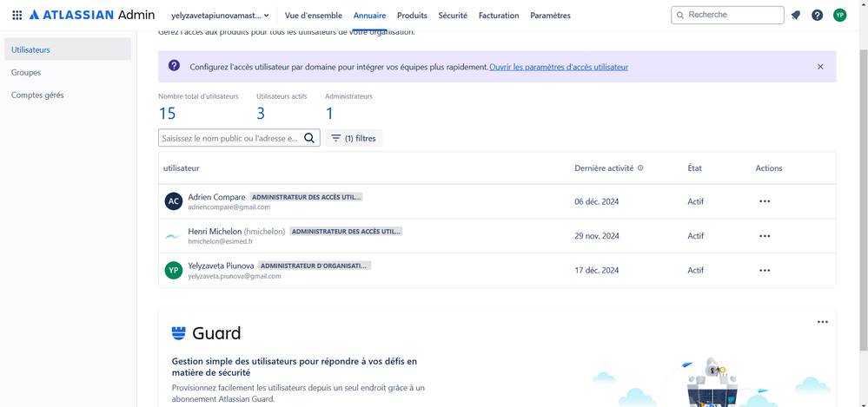Go to the Paramètres tab
The width and height of the screenshot is (868, 407).
[x=550, y=16]
